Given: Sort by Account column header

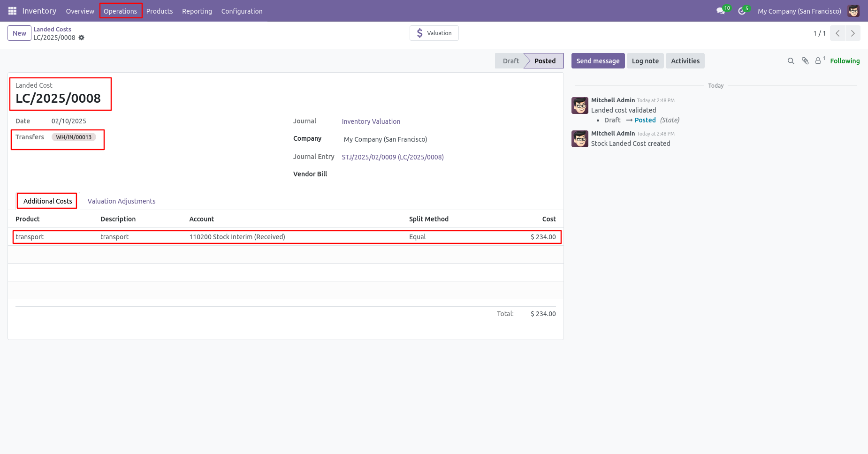Looking at the screenshot, I should tap(202, 219).
